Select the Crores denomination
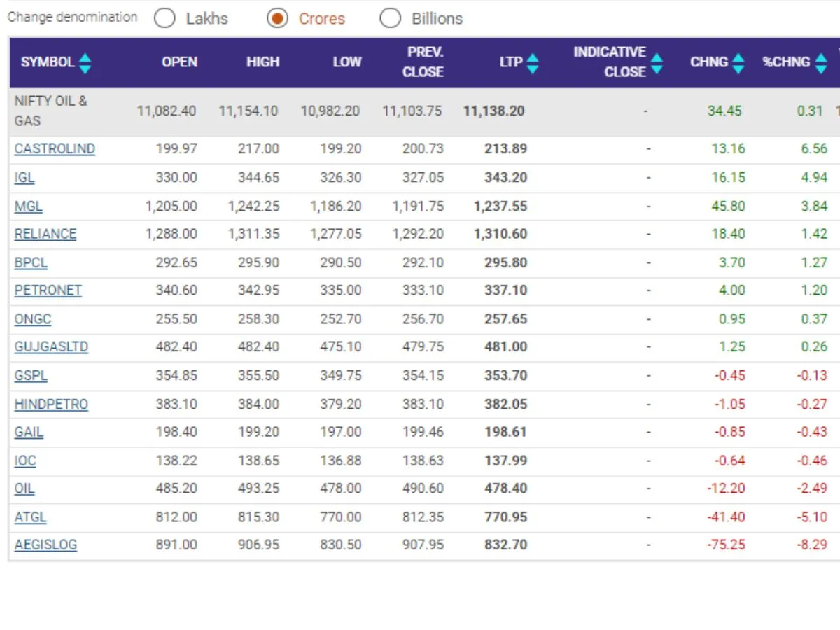840x630 pixels. pyautogui.click(x=278, y=19)
